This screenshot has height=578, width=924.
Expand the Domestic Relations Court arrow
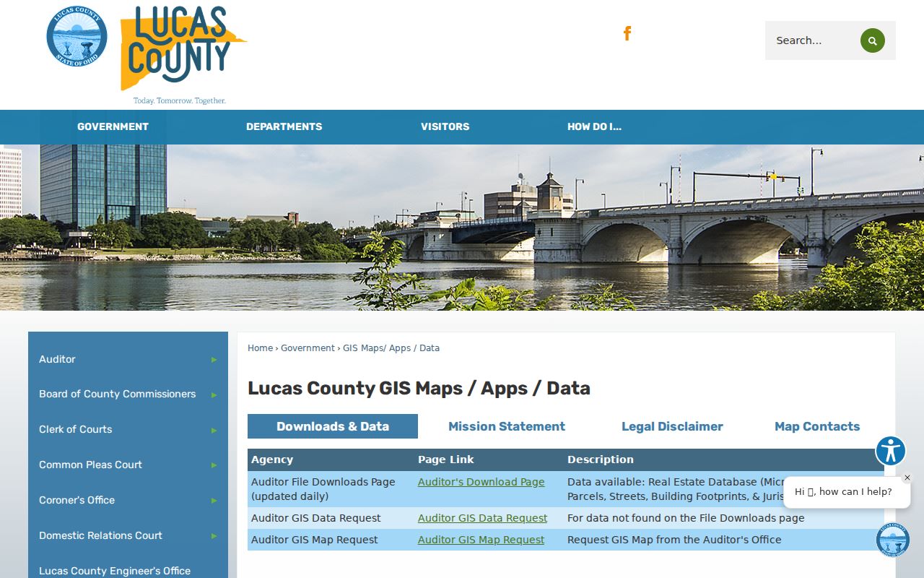coord(214,536)
